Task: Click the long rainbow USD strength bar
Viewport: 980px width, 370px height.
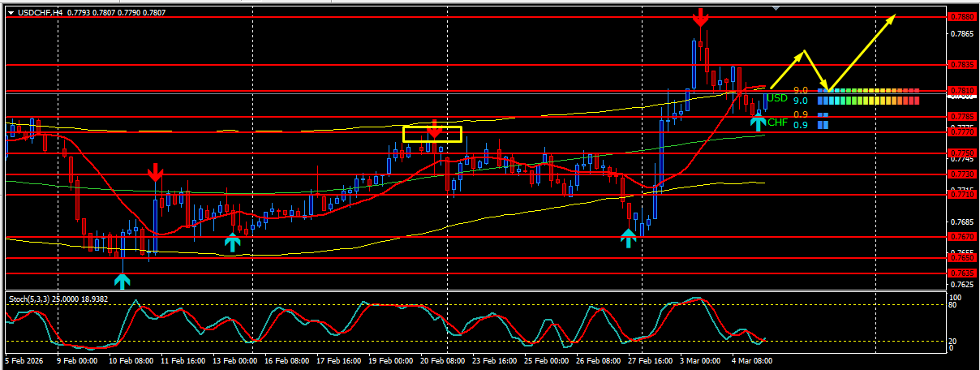Action: coord(868,101)
